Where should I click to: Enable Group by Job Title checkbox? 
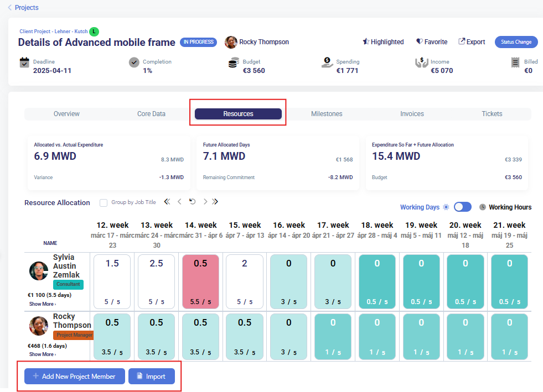[x=104, y=203]
